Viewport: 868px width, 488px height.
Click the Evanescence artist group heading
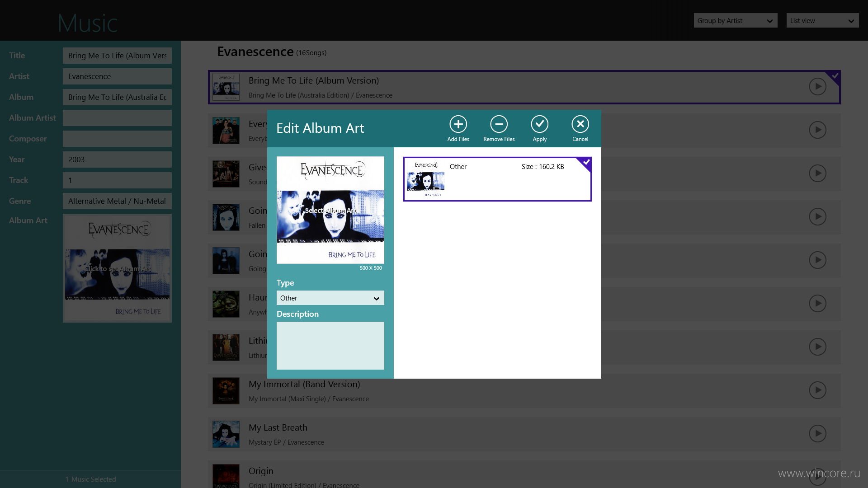(255, 52)
